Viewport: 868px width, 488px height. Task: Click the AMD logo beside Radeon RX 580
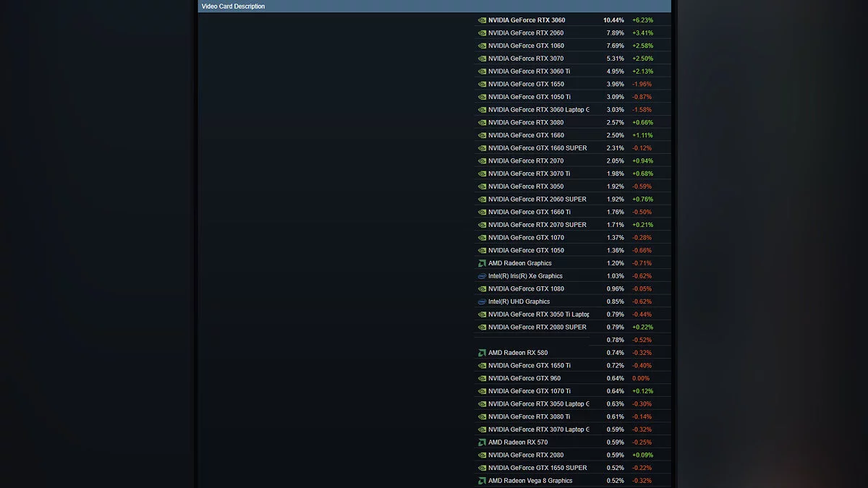point(482,353)
